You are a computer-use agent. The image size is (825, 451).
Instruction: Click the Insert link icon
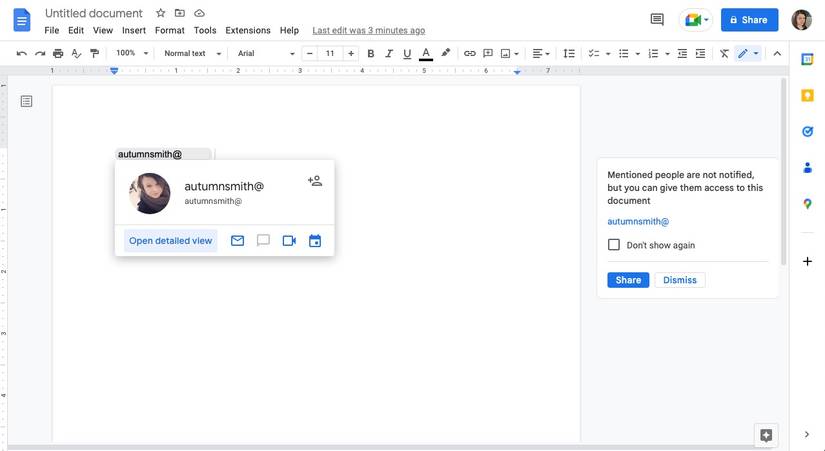click(x=469, y=53)
